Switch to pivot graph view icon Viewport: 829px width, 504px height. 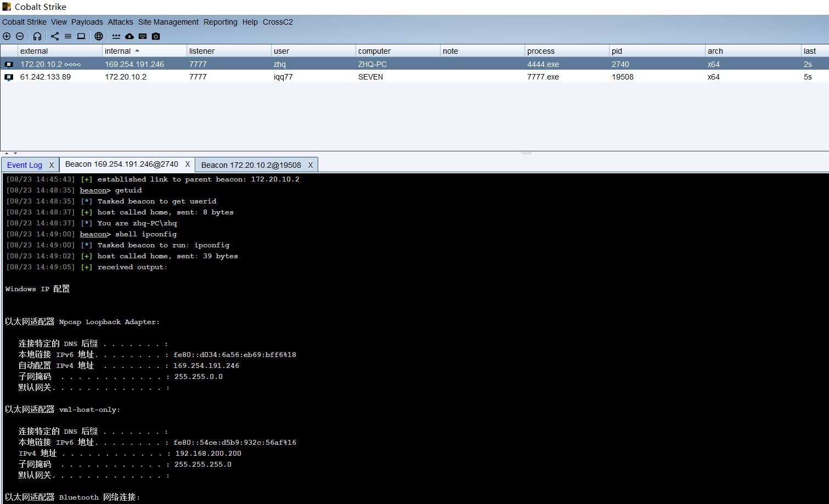coord(55,36)
